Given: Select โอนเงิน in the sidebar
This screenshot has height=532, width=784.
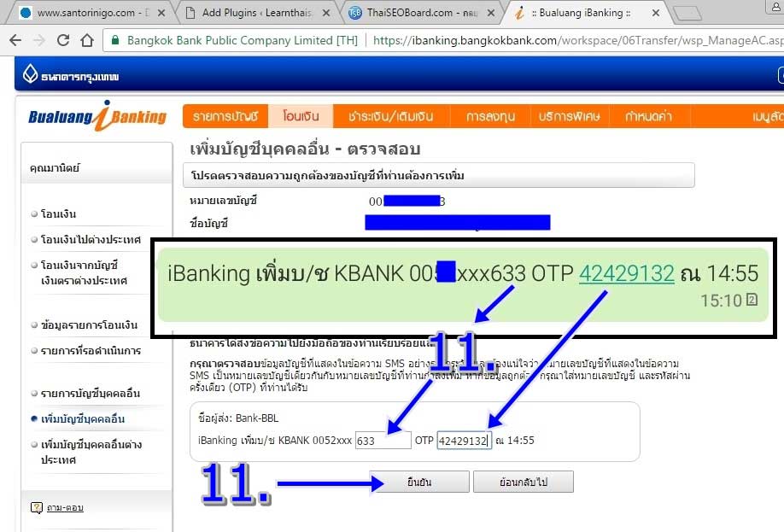Looking at the screenshot, I should [58, 214].
